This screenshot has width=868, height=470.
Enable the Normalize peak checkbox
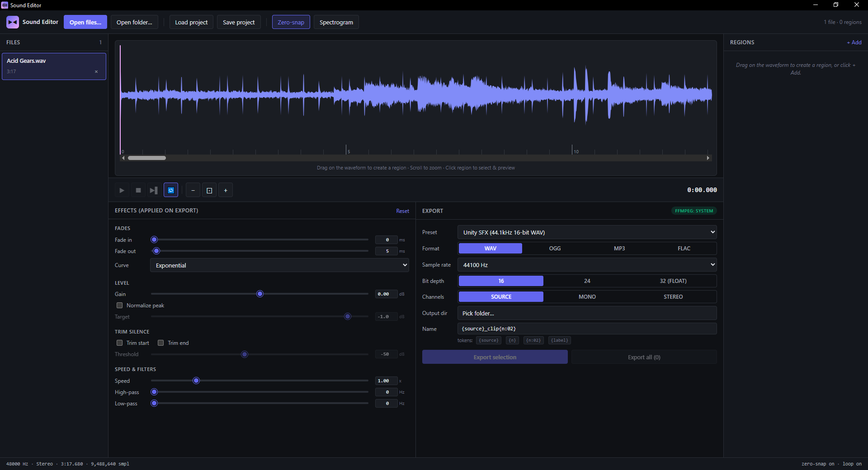[120, 305]
